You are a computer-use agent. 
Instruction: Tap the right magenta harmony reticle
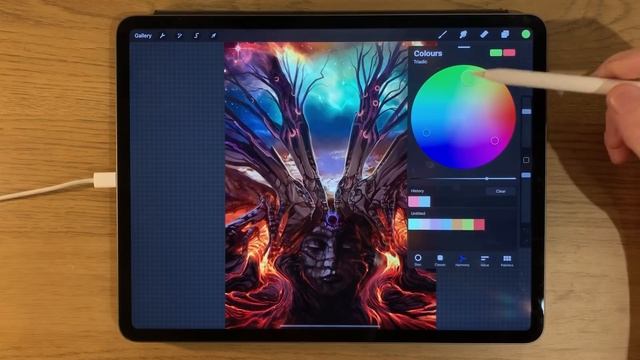coord(494,141)
